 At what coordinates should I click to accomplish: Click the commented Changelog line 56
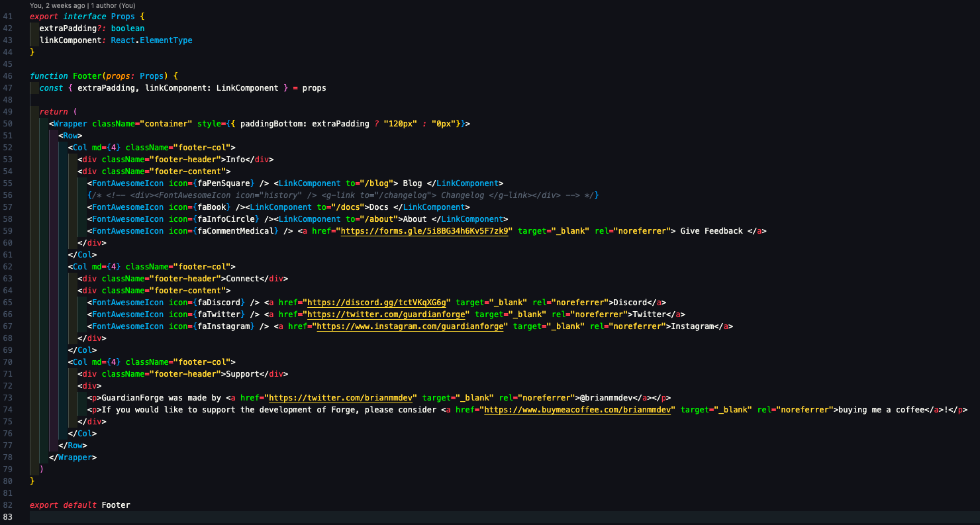click(x=343, y=195)
